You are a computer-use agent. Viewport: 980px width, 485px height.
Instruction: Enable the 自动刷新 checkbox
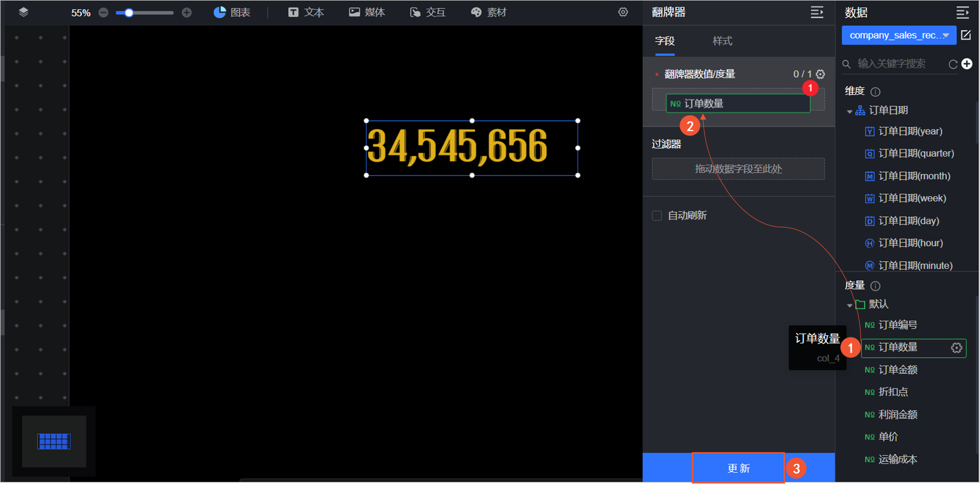[x=657, y=216]
